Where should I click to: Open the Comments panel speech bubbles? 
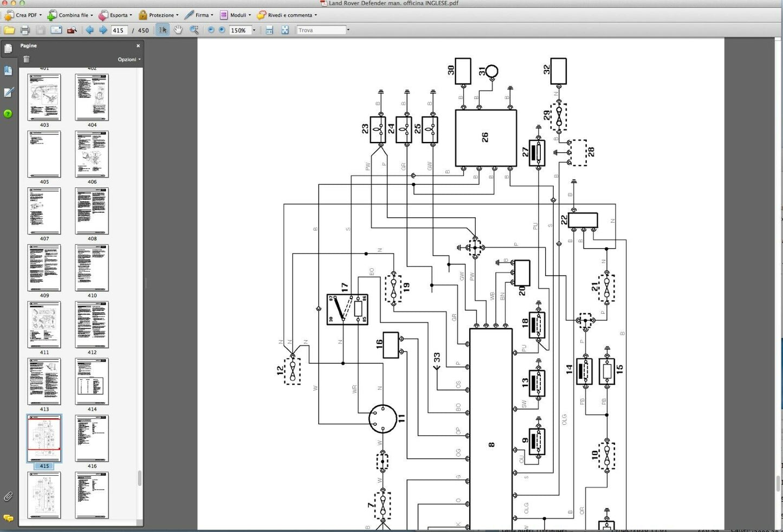click(8, 518)
